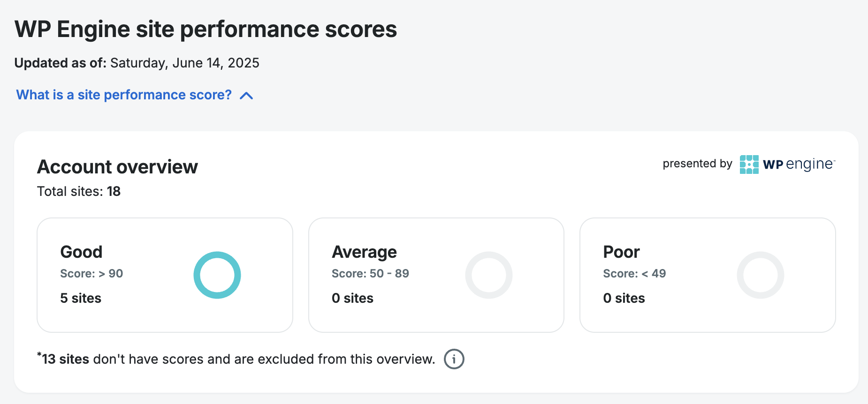Image resolution: width=868 pixels, height=404 pixels.
Task: Click the "0 sites" count in Poor card
Action: (624, 298)
